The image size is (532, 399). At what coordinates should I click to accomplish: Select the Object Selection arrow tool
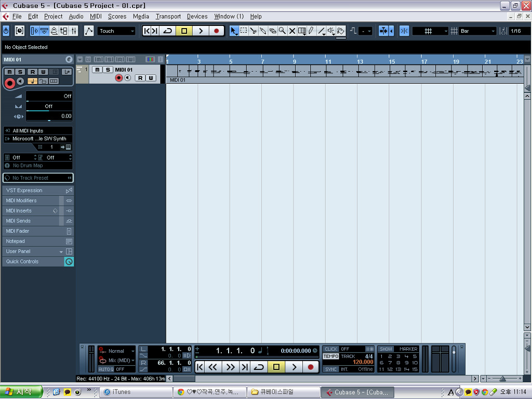coord(234,31)
